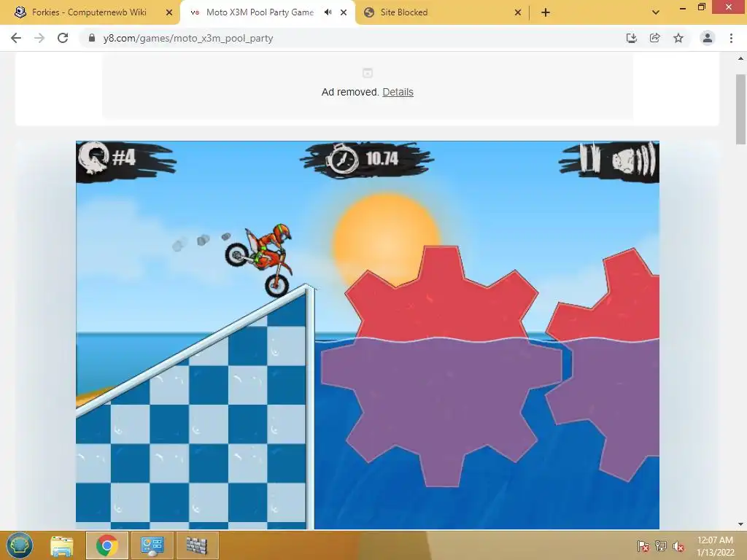Screen dimensions: 747x560
Task: Open the clock showing 12:07 AM
Action: (715, 546)
